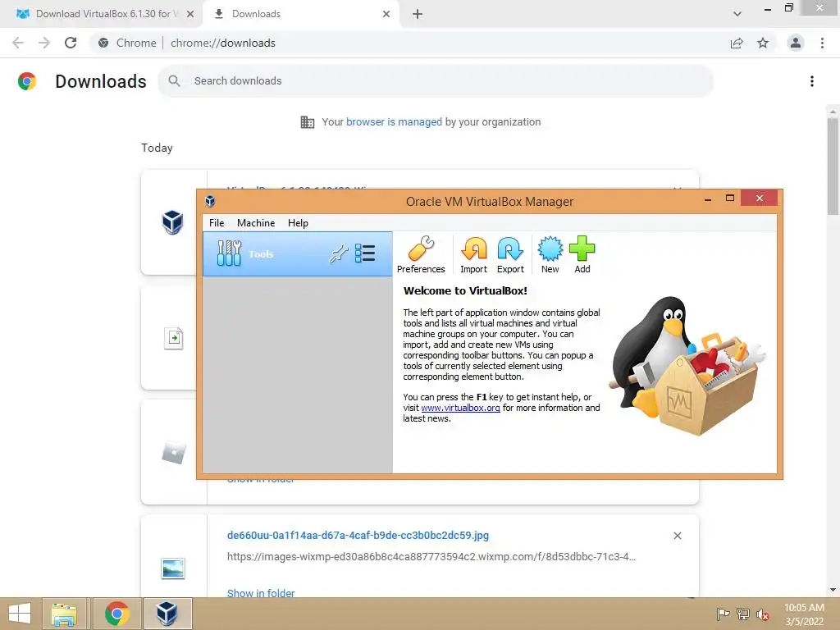Open VirtualBox Preferences

coord(421,255)
